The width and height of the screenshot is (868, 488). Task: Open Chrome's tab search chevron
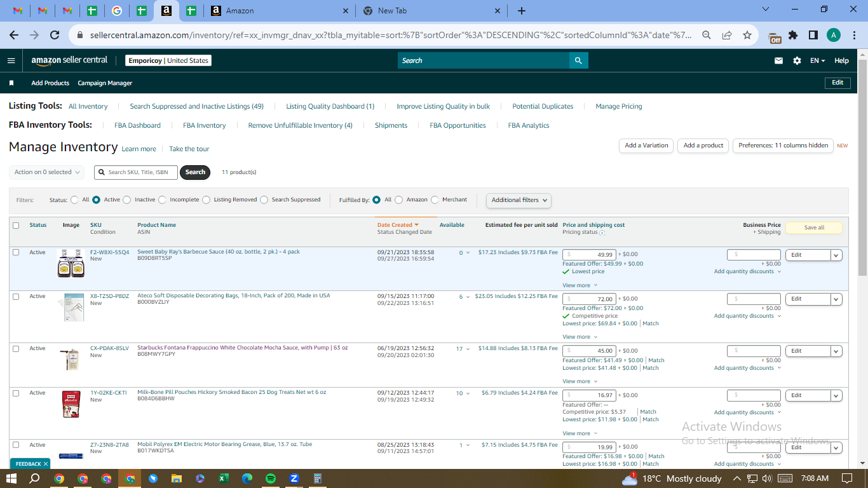[765, 10]
